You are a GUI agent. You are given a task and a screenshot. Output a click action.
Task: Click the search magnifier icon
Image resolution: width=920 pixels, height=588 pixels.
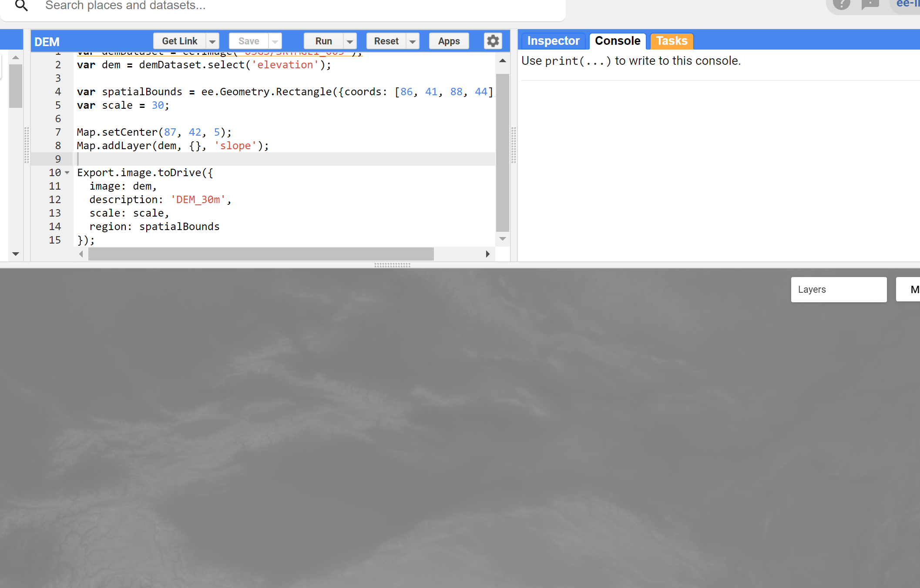pyautogui.click(x=21, y=6)
